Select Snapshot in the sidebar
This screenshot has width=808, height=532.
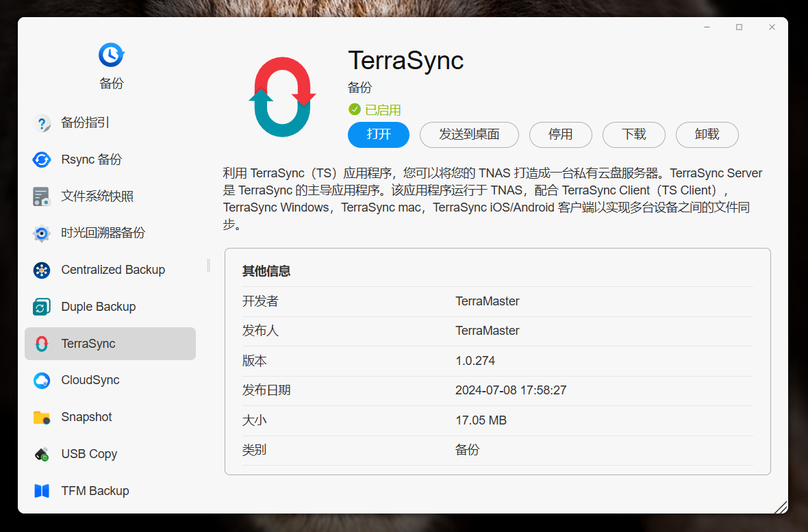point(110,417)
